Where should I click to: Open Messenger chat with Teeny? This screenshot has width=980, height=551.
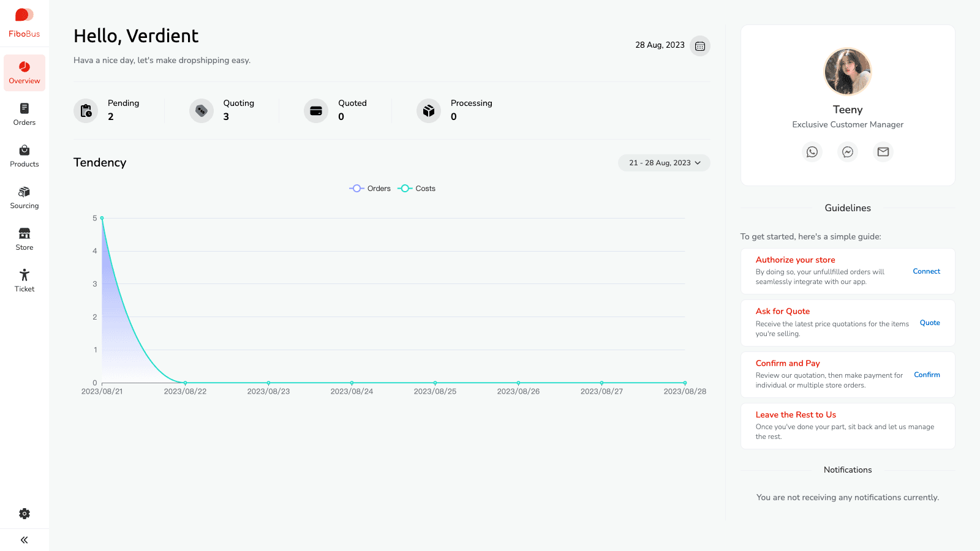(x=848, y=152)
